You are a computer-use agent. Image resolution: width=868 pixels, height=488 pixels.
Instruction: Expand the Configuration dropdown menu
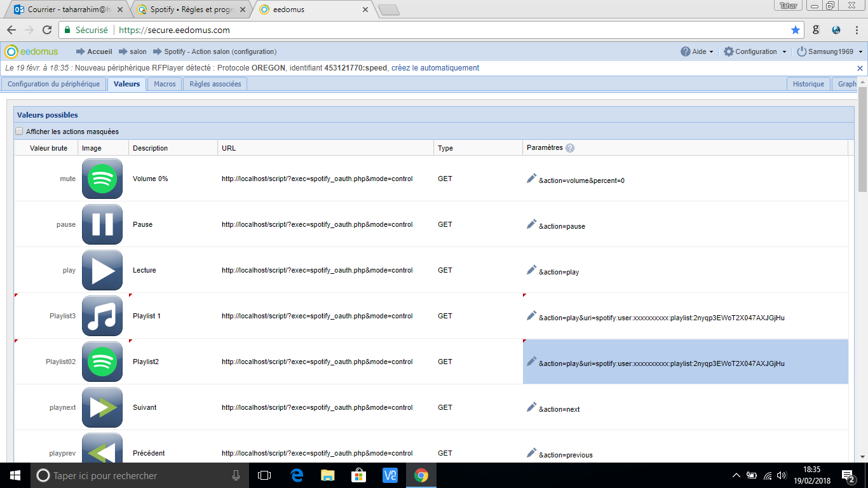tap(756, 51)
